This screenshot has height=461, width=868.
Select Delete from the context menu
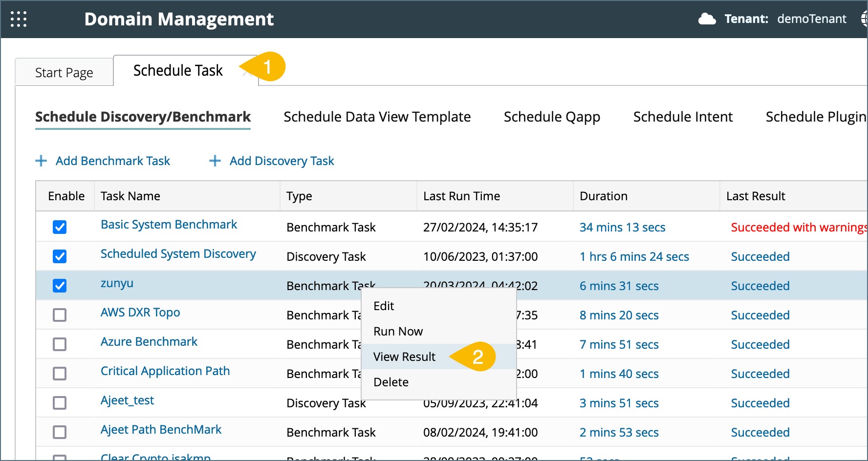pyautogui.click(x=391, y=382)
